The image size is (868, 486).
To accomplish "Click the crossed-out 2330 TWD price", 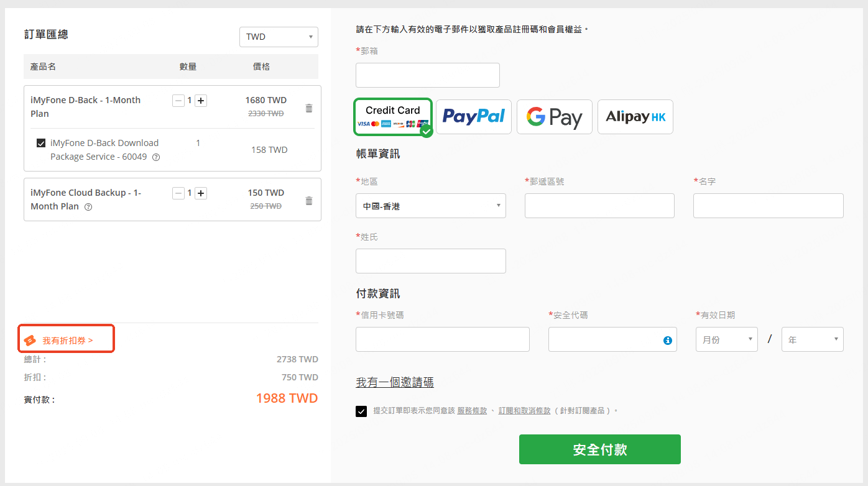I will pyautogui.click(x=266, y=114).
